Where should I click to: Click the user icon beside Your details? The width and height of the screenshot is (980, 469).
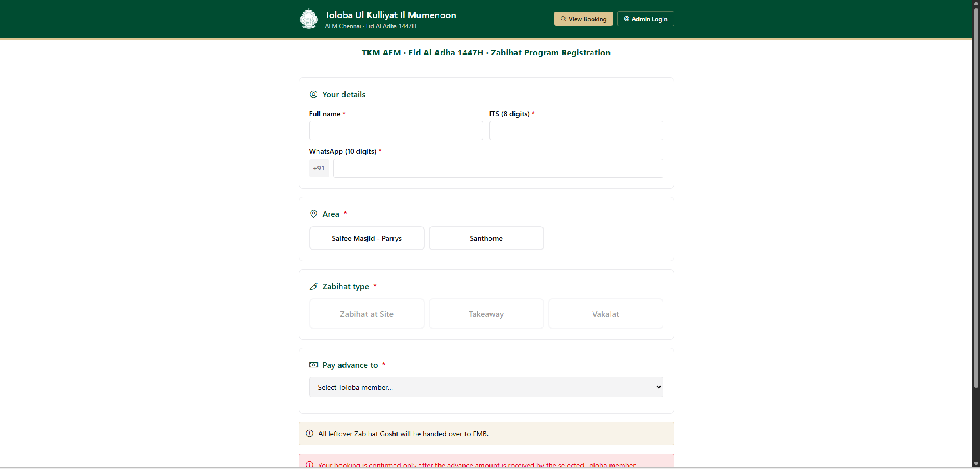(x=314, y=94)
